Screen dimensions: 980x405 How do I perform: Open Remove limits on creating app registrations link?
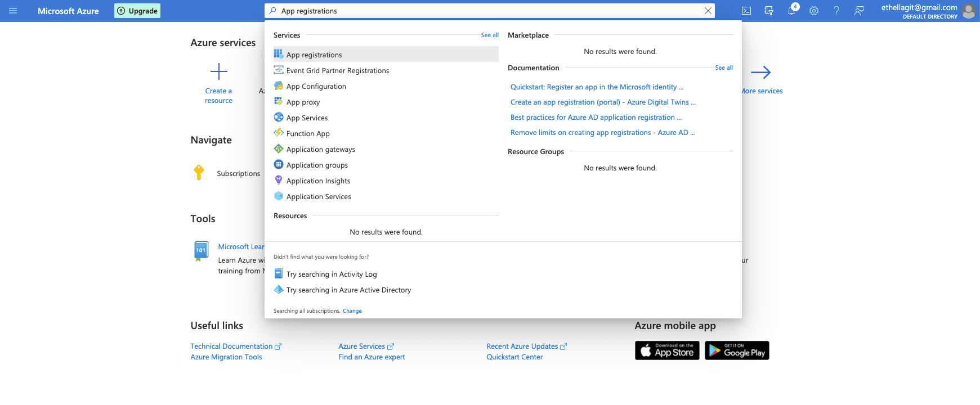click(x=602, y=132)
